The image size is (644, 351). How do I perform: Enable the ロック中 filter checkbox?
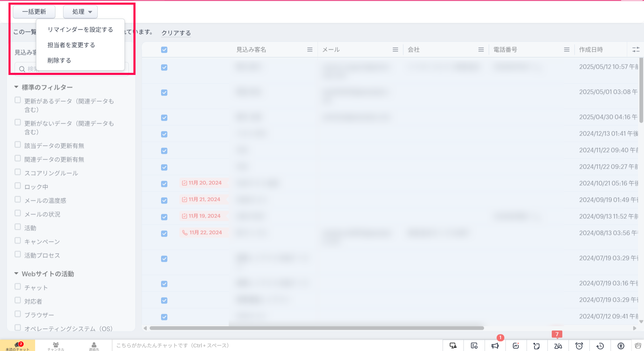point(18,186)
